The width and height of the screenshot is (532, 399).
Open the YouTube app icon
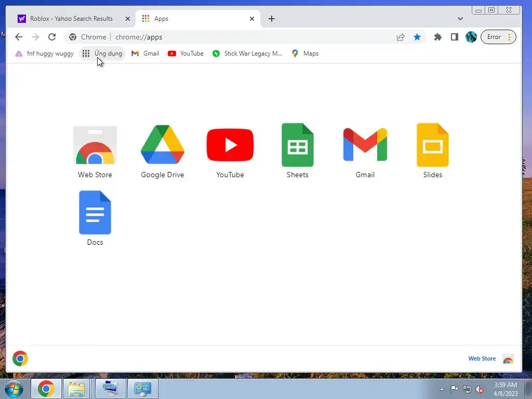230,145
